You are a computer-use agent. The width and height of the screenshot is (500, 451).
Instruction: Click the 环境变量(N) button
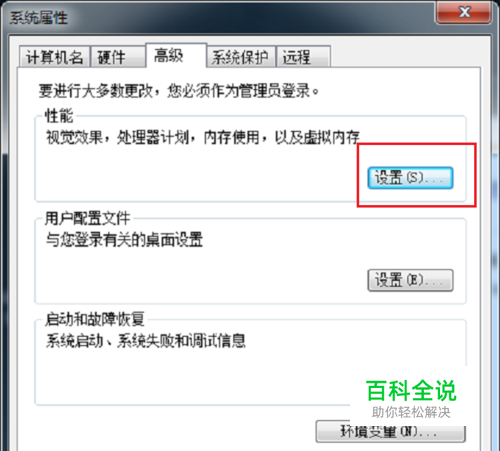click(x=390, y=432)
